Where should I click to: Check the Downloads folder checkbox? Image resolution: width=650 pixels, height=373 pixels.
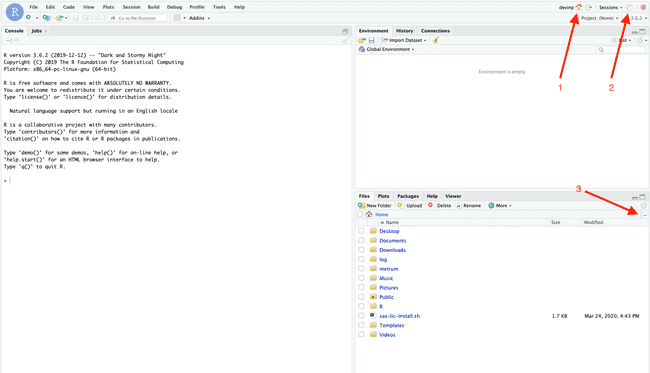361,250
